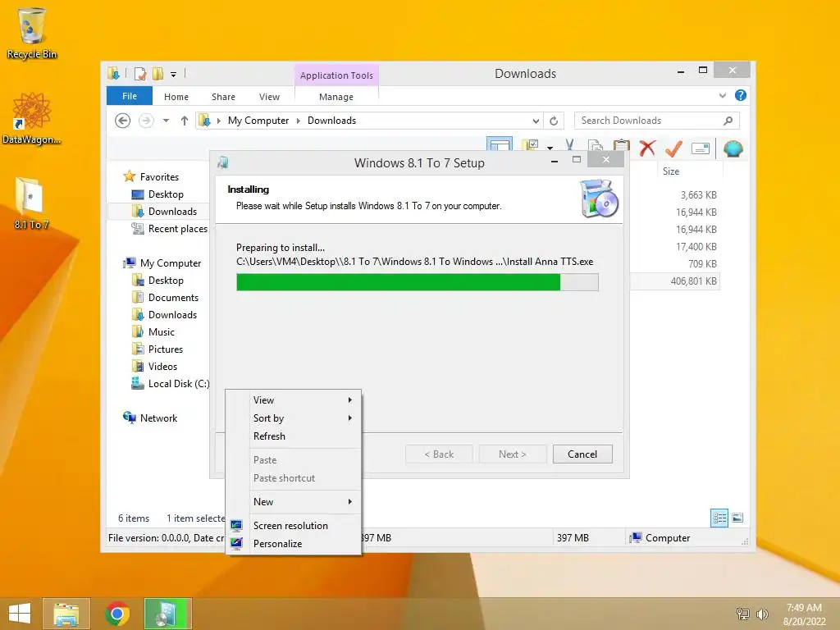
Task: Click the navigation pane toolbar icon
Action: [x=500, y=144]
